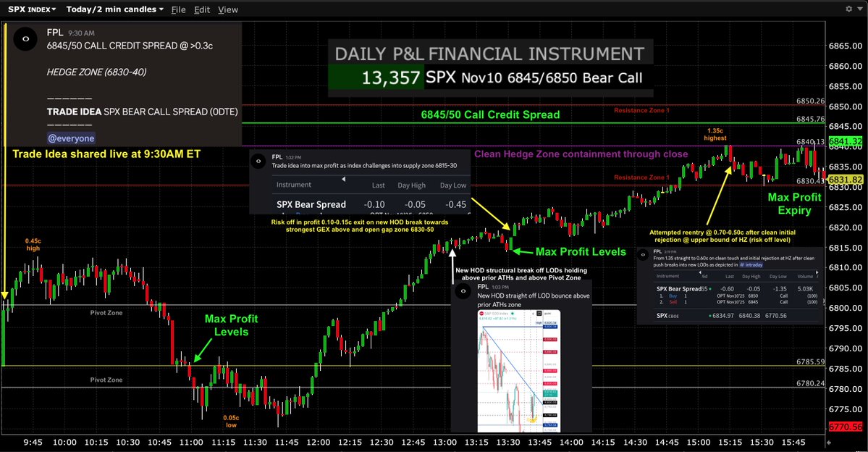868x452 pixels.
Task: Open the View menu
Action: click(228, 9)
